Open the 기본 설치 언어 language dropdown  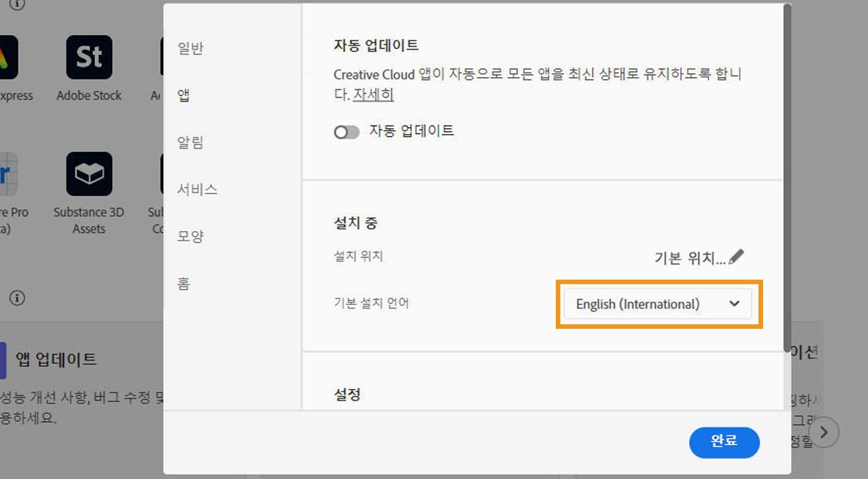[657, 304]
